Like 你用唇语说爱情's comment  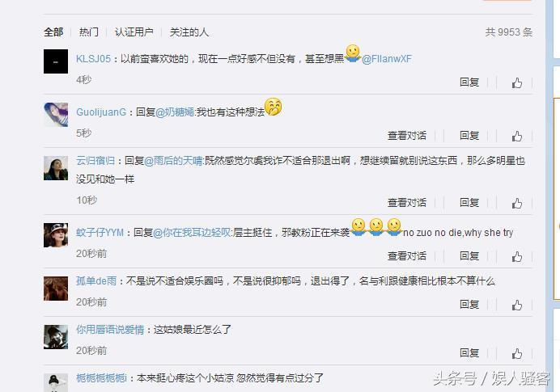click(x=517, y=353)
